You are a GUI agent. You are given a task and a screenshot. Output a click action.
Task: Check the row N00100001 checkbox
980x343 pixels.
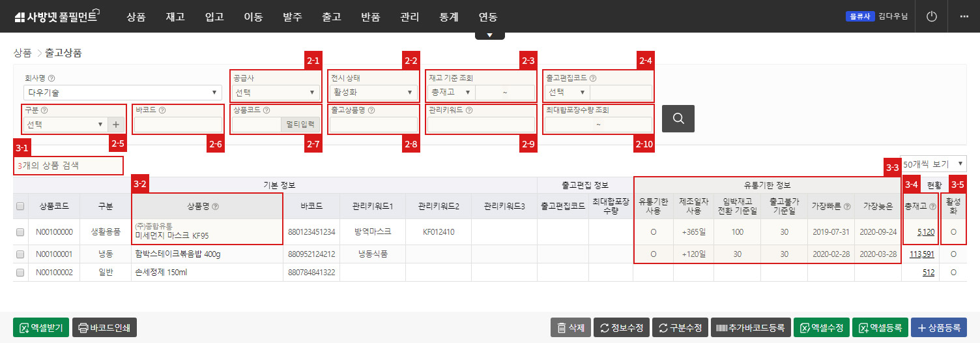tap(20, 254)
